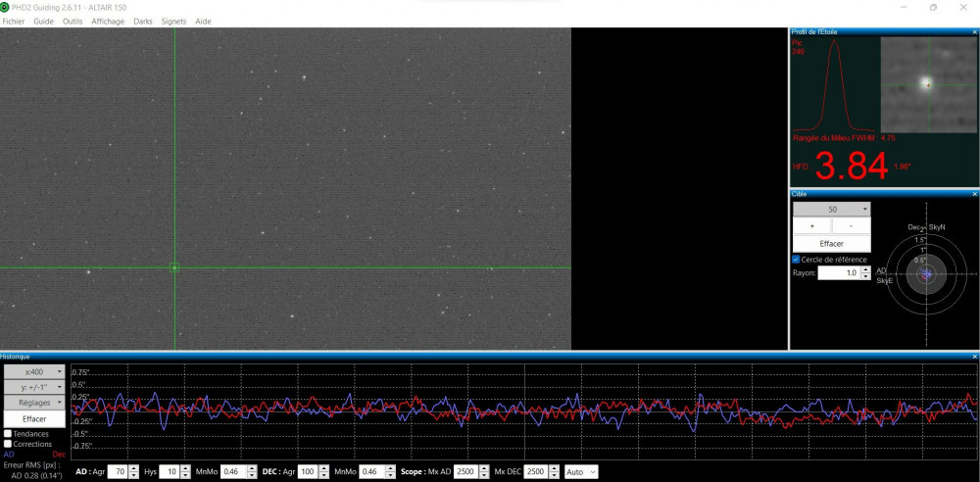Open the target history length dropdown showing 50
This screenshot has height=482, width=980.
[832, 210]
